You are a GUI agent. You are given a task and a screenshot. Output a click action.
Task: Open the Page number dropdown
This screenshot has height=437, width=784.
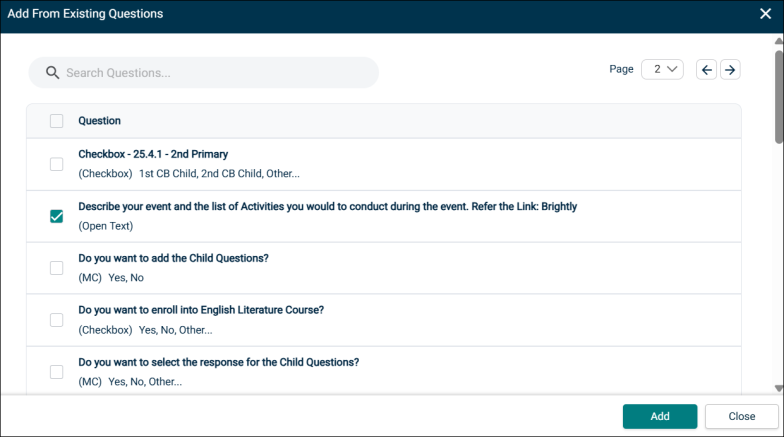coord(662,70)
